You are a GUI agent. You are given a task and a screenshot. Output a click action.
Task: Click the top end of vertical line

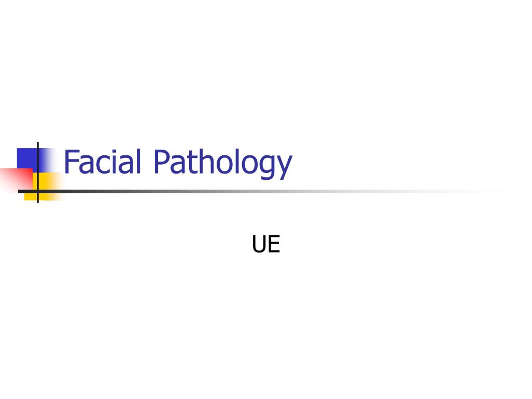point(37,143)
